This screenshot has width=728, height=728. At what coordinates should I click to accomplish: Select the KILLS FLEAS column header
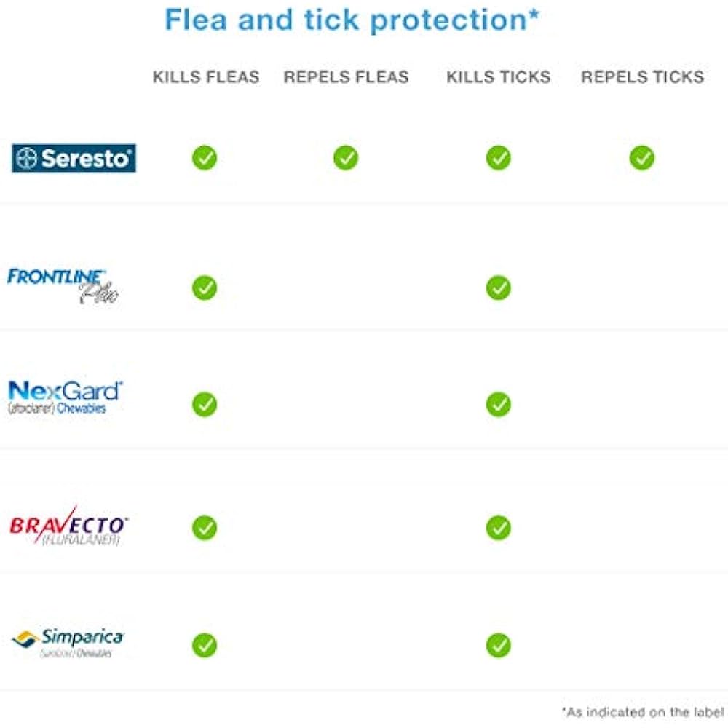206,76
